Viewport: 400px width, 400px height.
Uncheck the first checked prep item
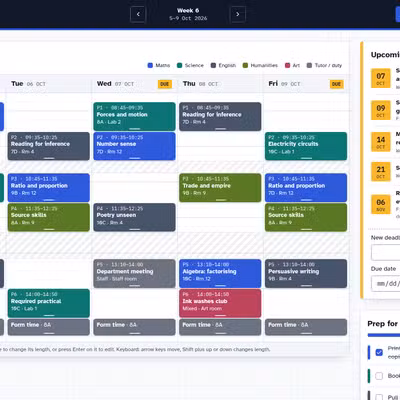379,352
